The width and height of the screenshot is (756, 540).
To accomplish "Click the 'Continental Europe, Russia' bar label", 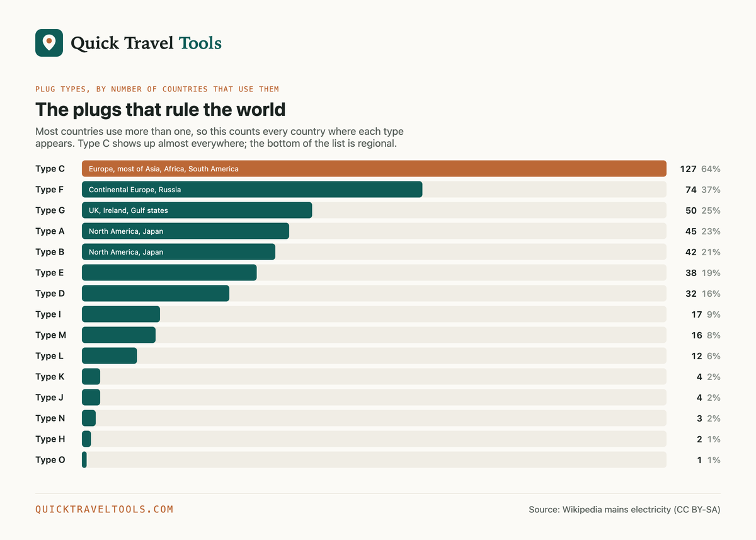I will (x=135, y=190).
